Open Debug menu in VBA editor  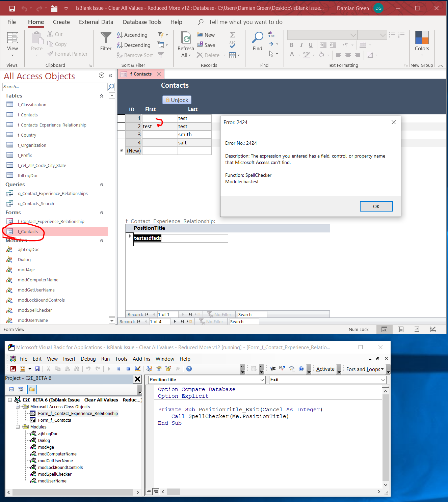pyautogui.click(x=88, y=359)
